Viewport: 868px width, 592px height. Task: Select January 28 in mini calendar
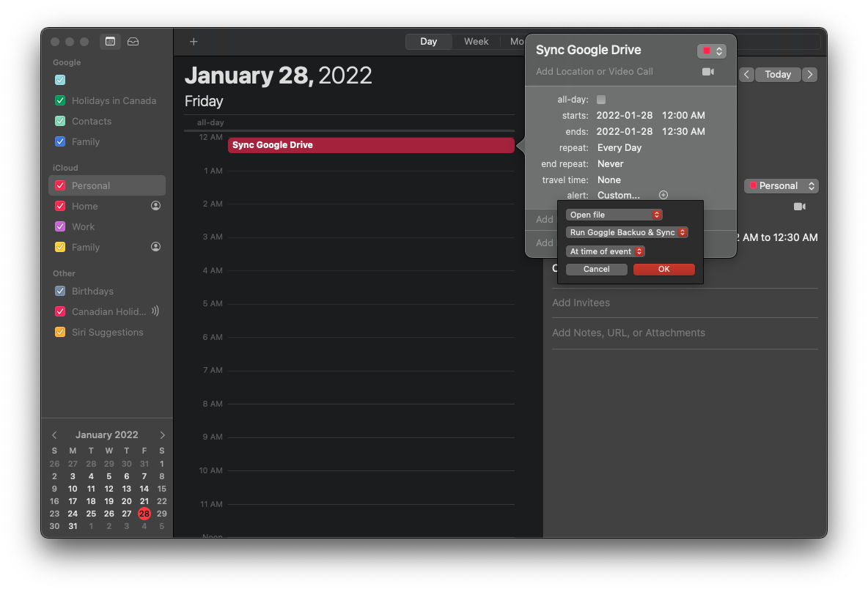pos(144,514)
